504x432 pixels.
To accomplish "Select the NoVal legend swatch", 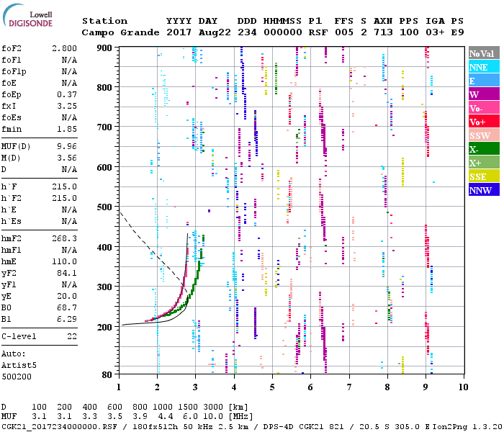I will (x=482, y=54).
